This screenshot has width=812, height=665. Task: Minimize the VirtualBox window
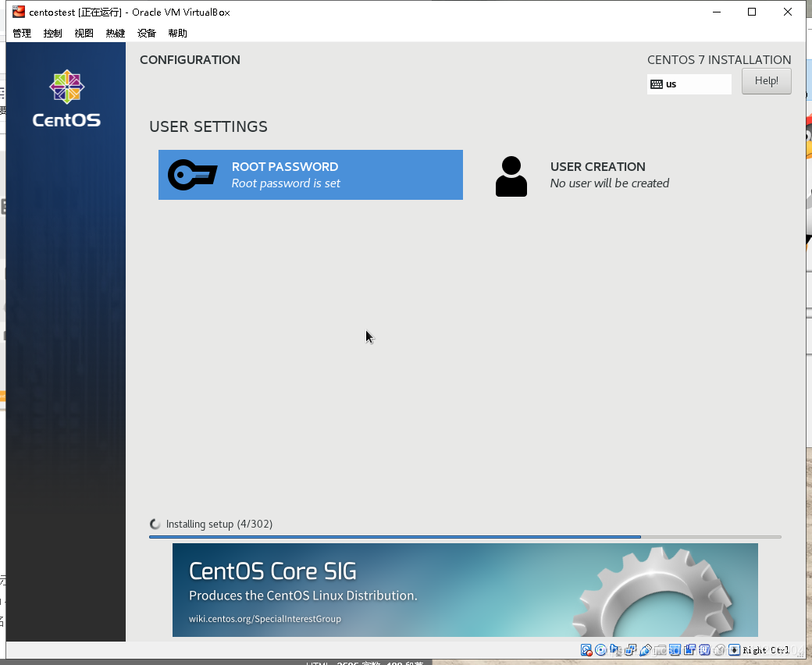(717, 12)
